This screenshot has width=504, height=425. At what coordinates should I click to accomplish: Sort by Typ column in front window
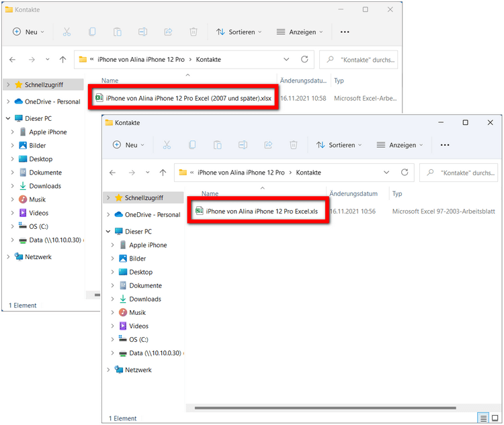397,193
